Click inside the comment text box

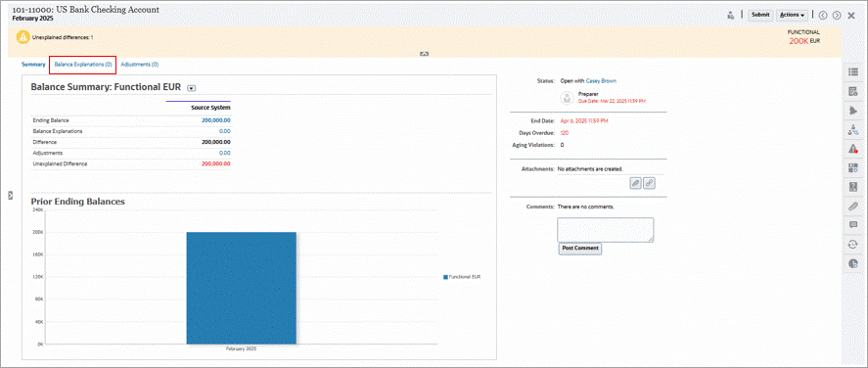pyautogui.click(x=605, y=230)
